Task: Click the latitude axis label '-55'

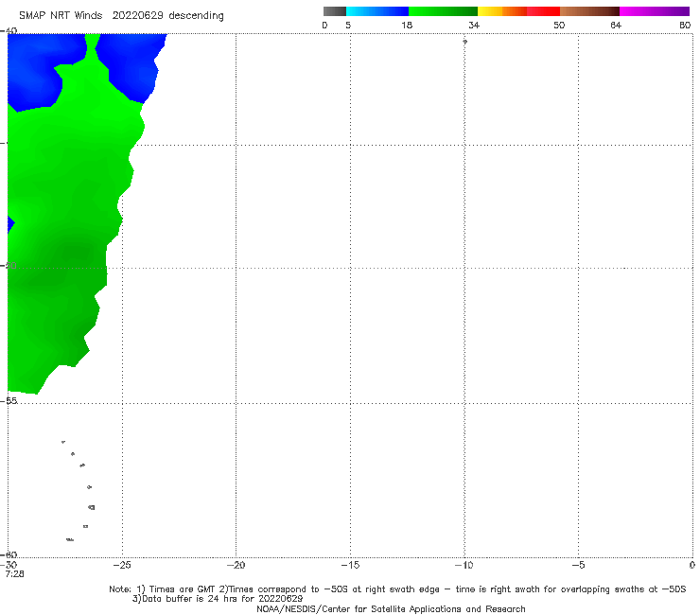Action: [9, 401]
